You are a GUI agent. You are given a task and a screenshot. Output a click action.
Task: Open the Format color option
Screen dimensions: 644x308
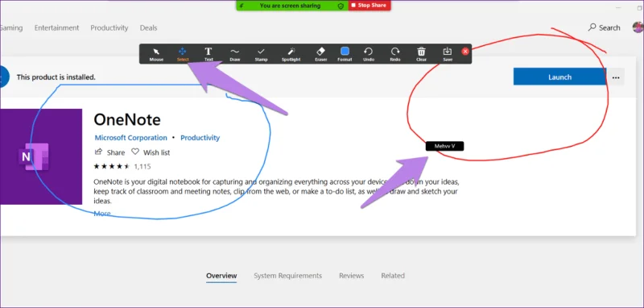tap(345, 54)
